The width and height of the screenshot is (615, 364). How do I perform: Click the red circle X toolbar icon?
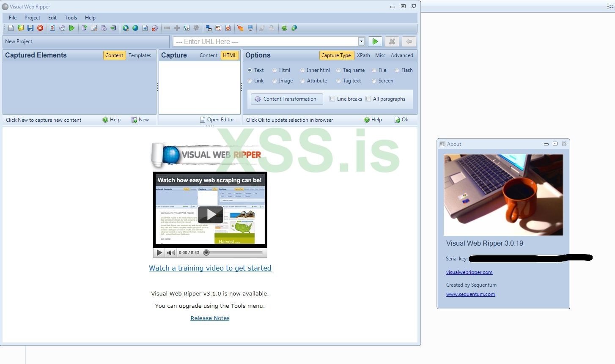pyautogui.click(x=40, y=28)
